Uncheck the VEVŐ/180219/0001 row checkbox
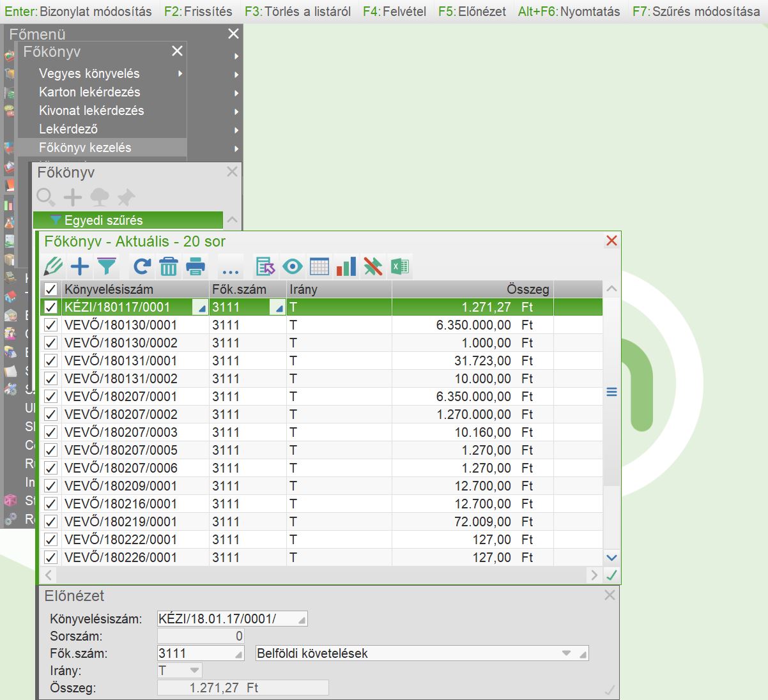The image size is (768, 700). tap(51, 522)
